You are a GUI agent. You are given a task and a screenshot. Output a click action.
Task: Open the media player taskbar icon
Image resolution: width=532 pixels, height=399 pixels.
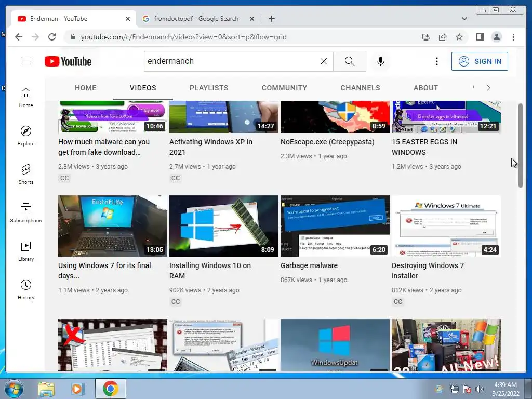coord(77,389)
